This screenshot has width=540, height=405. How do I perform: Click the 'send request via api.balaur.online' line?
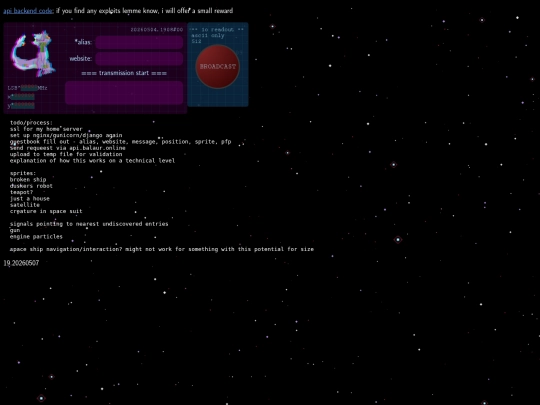pyautogui.click(x=68, y=148)
